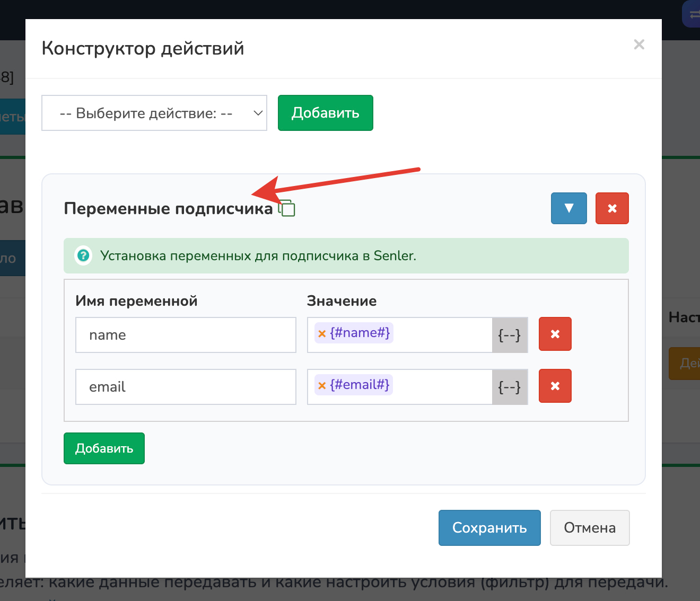The height and width of the screenshot is (601, 700).
Task: Remove the {#name#} tag with its x
Action: [321, 333]
